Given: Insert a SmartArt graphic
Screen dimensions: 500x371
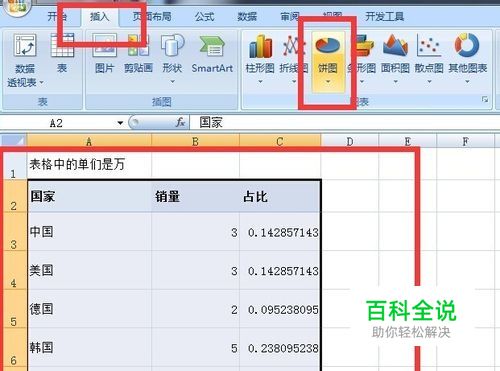Looking at the screenshot, I should coord(212,53).
